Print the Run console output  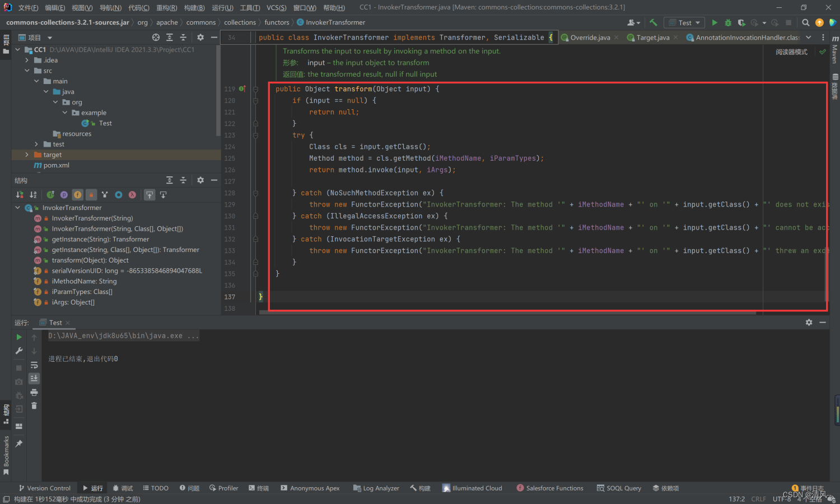(34, 392)
